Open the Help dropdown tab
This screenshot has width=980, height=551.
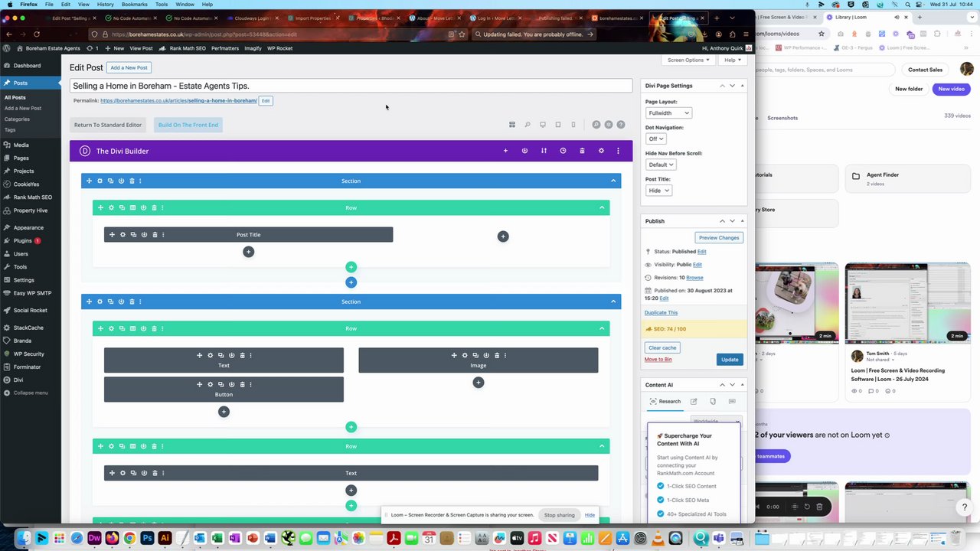click(732, 60)
